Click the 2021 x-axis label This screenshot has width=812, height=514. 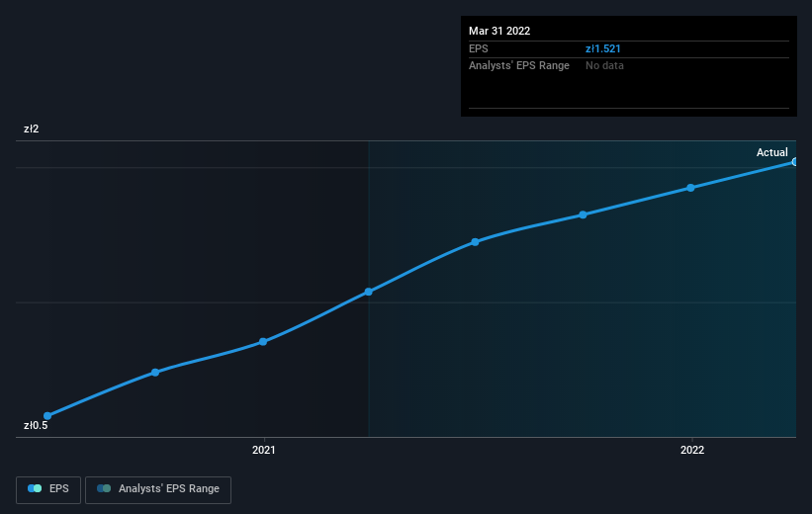coord(264,450)
